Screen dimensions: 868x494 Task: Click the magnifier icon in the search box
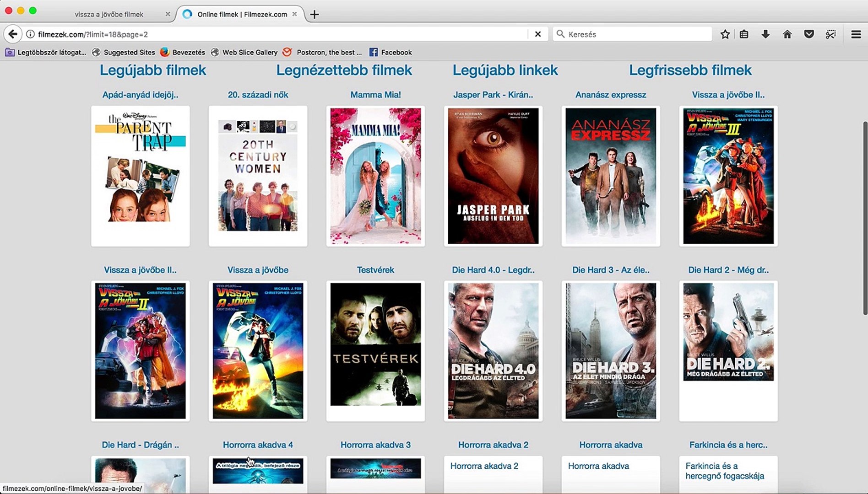560,34
